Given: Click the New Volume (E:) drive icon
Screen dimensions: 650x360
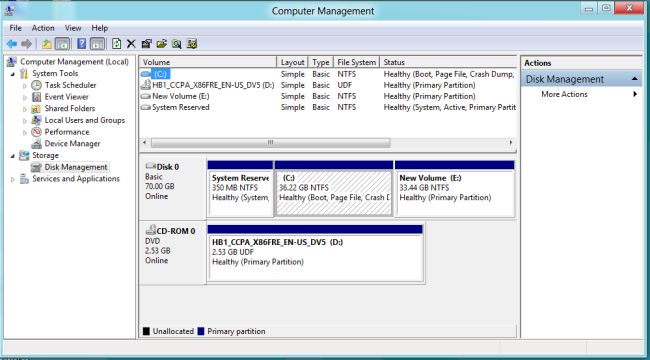Looking at the screenshot, I should point(146,96).
